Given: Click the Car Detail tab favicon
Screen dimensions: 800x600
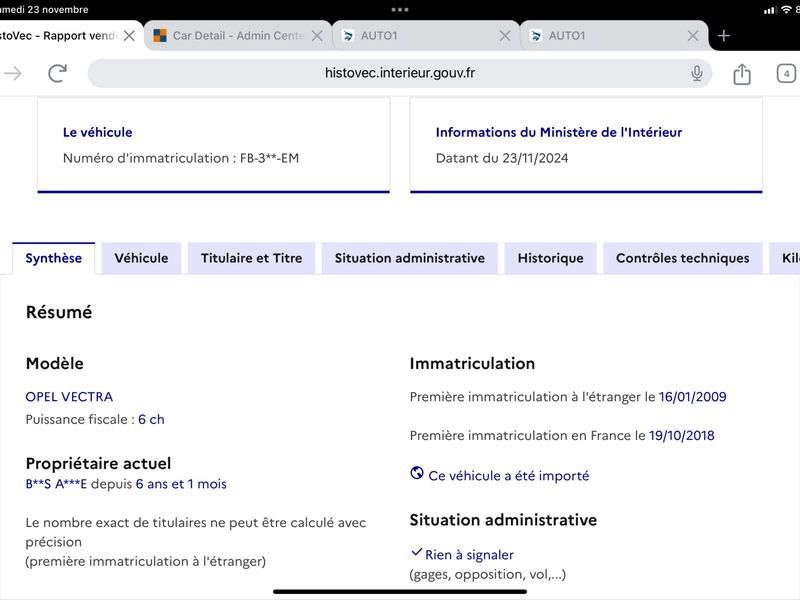Looking at the screenshot, I should [x=160, y=35].
